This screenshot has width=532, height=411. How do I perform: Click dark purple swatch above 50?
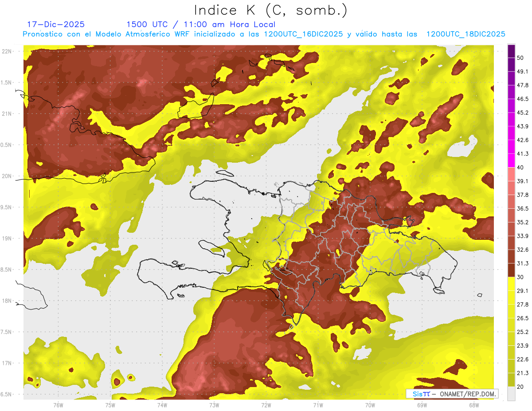tap(511, 51)
